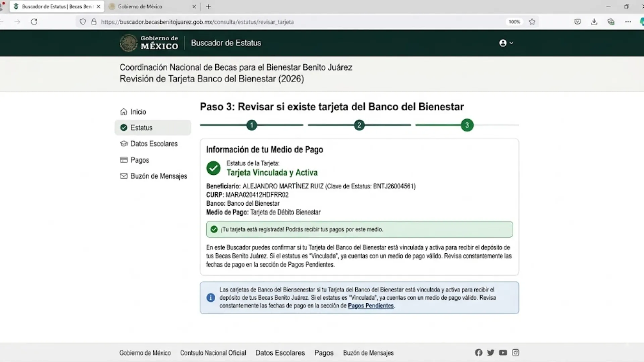Click Medio de Pago Tarjeta de Débito text
The height and width of the screenshot is (362, 644).
(x=263, y=212)
